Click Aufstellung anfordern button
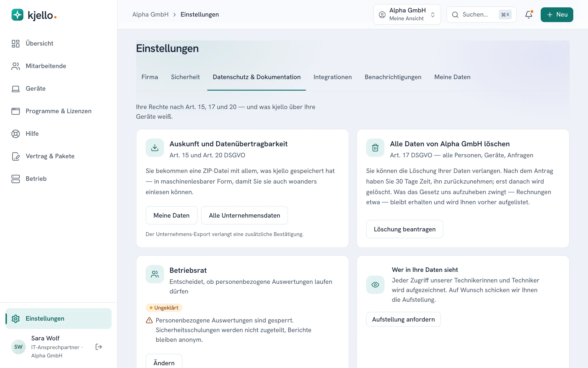The width and height of the screenshot is (588, 368). click(403, 319)
